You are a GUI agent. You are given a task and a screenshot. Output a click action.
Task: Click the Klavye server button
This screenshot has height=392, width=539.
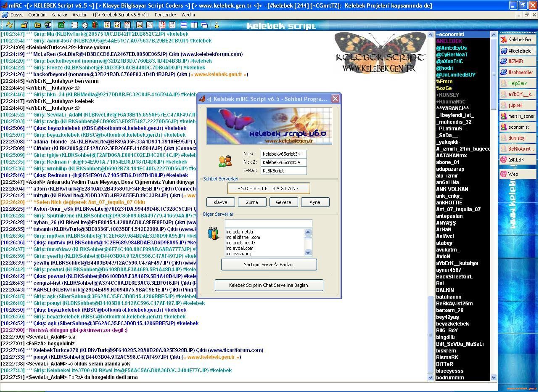click(221, 202)
